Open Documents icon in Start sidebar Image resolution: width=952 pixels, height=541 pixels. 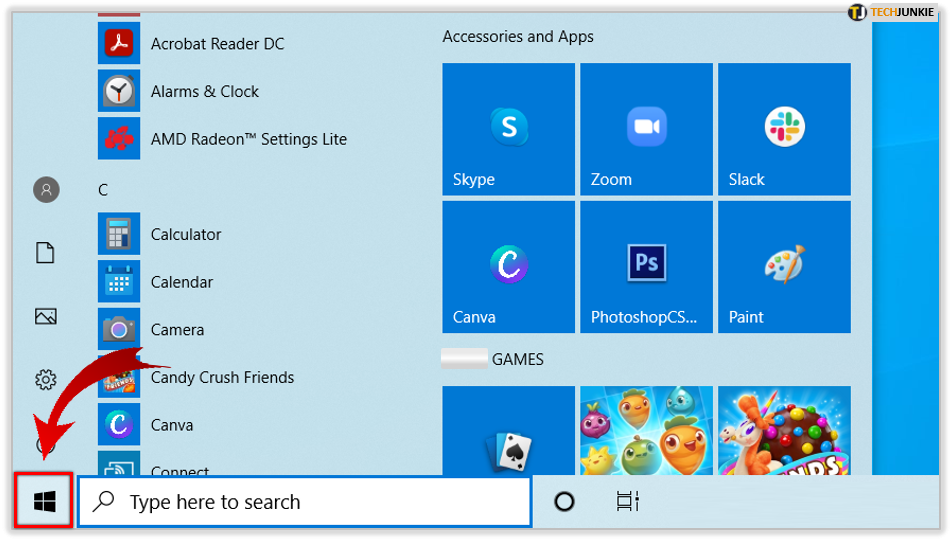tap(46, 253)
